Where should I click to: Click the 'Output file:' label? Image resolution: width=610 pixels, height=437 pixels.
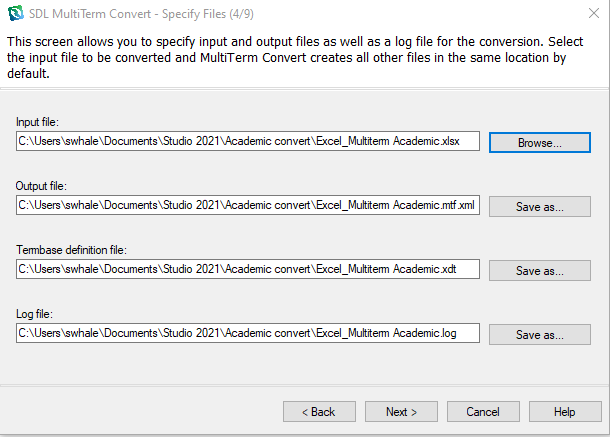point(41,186)
